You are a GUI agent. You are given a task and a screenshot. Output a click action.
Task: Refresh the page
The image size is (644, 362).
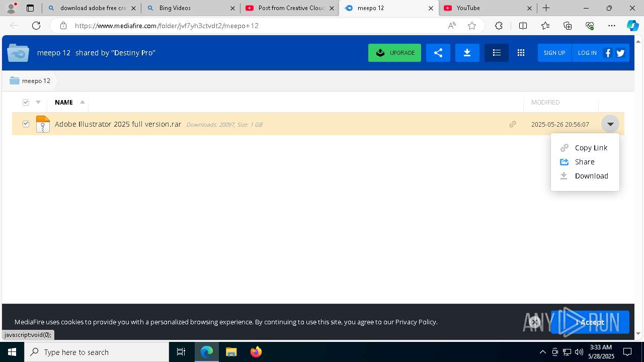click(x=36, y=26)
